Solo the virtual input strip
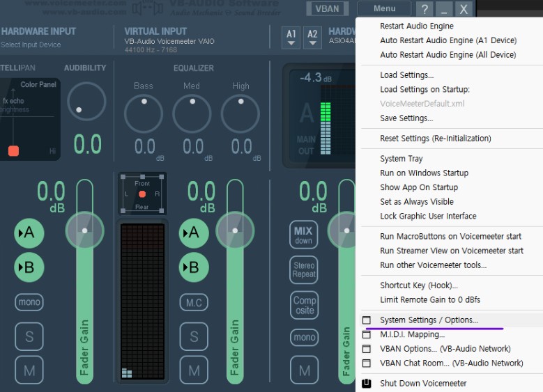Image resolution: width=543 pixels, height=392 pixels. tap(194, 336)
